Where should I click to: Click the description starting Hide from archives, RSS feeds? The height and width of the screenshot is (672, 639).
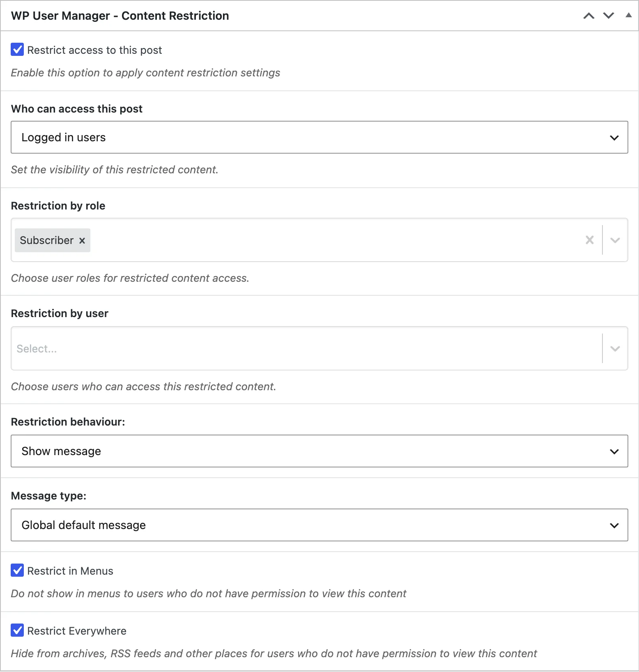pos(274,654)
